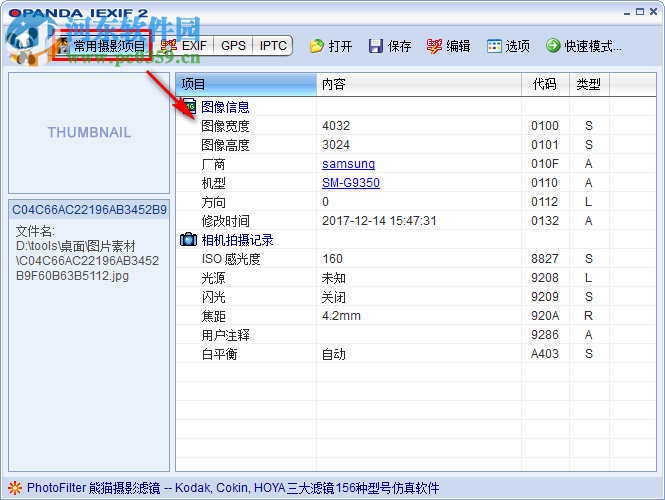Click the code cell A403
This screenshot has width=665, height=500.
[545, 354]
